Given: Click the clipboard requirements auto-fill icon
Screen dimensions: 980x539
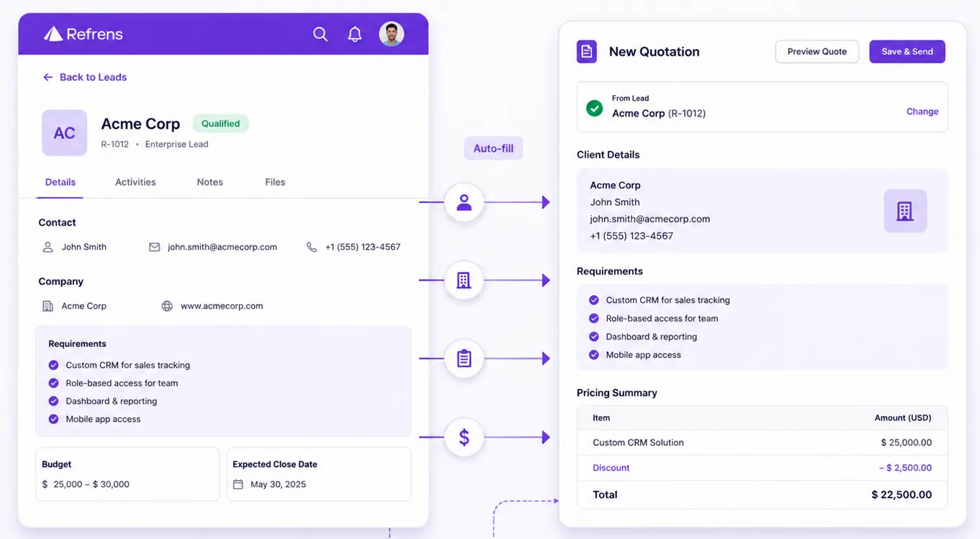Looking at the screenshot, I should 464,358.
